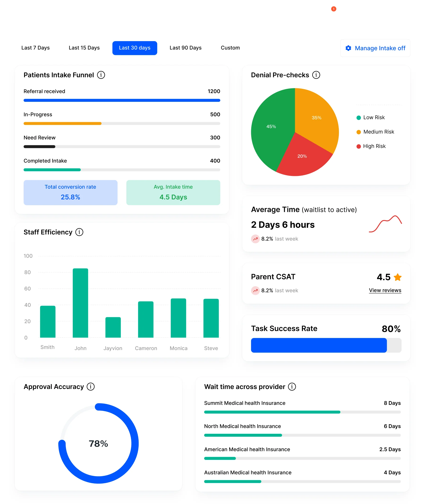This screenshot has height=504, width=425.
Task: Switch to the Custom date range
Action: [230, 48]
